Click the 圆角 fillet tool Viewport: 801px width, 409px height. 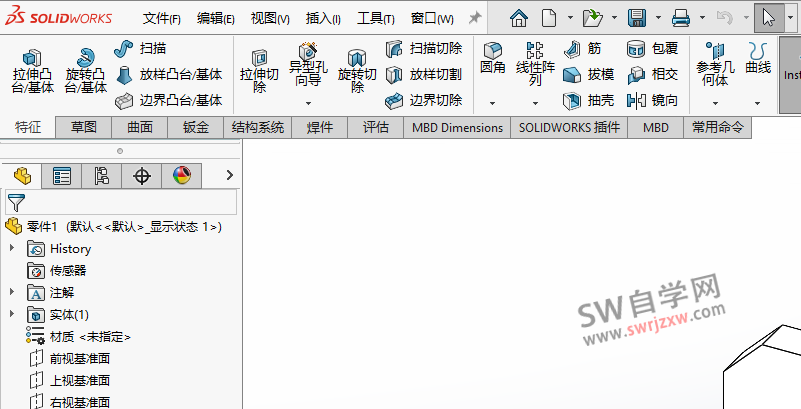point(492,58)
